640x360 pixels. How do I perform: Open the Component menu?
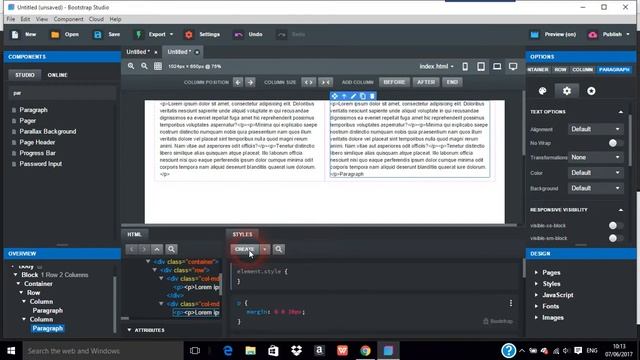point(68,19)
